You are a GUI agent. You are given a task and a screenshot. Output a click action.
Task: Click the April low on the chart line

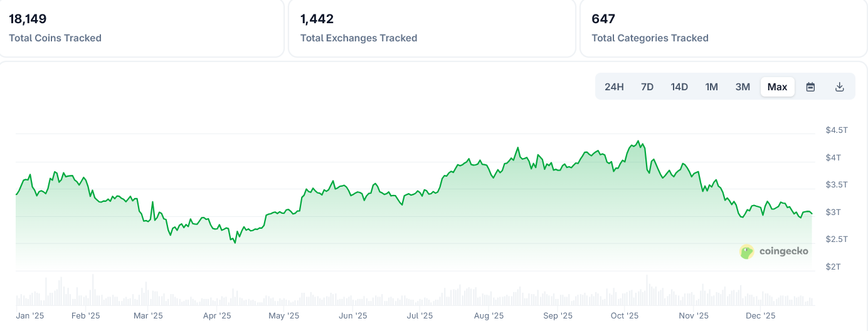point(235,243)
